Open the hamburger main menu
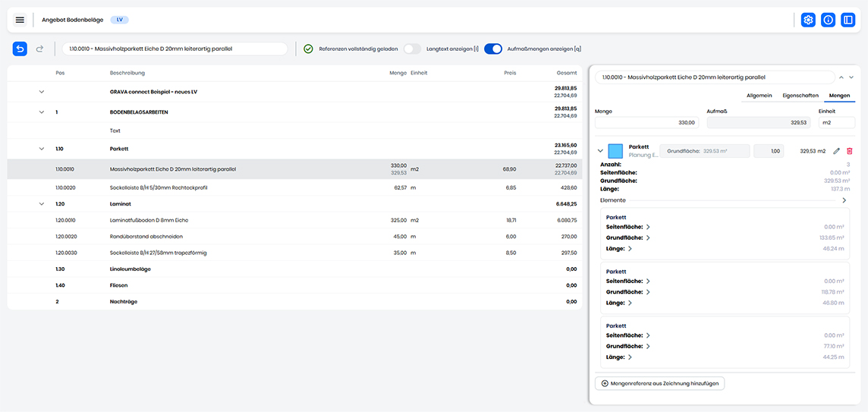Image resolution: width=868 pixels, height=412 pixels. (x=20, y=20)
